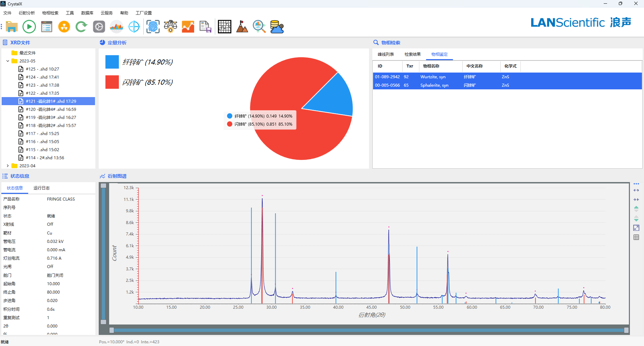Click the mountain with flag peak icon
This screenshot has height=346, width=644.
242,27
